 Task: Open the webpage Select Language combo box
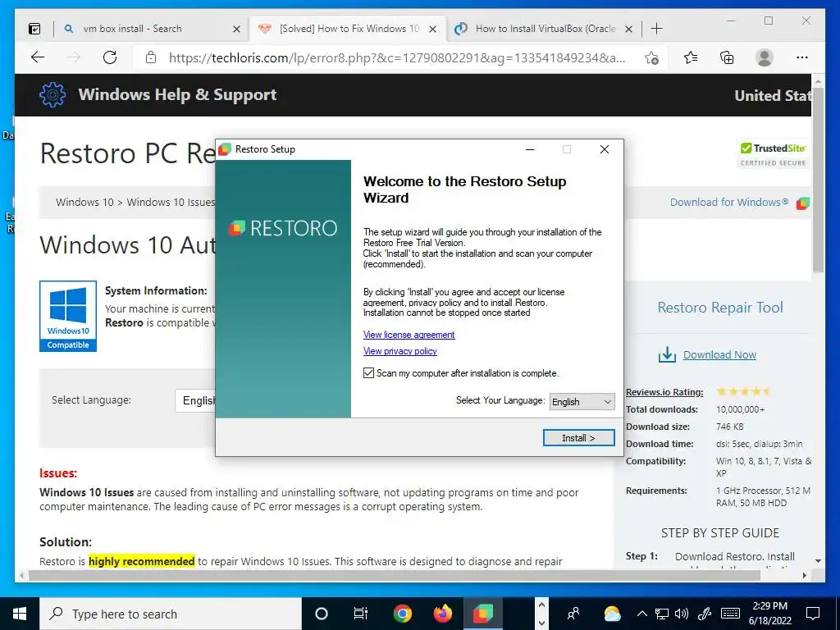(195, 400)
